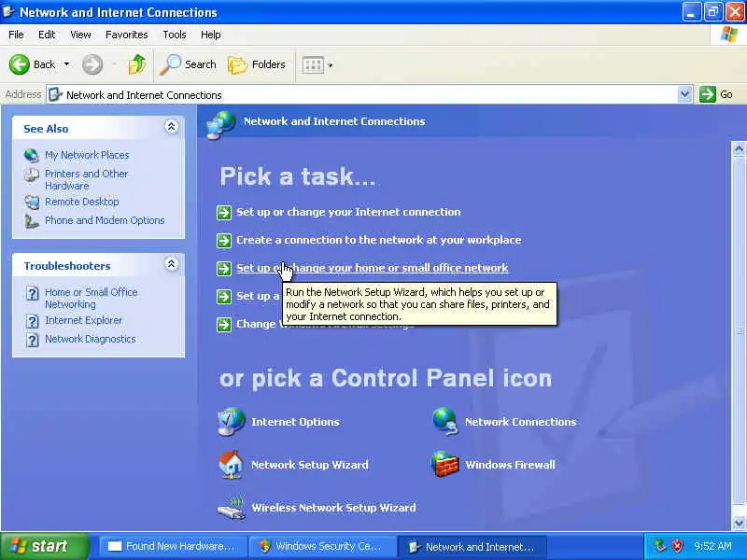
Task: Click the Printers and Other Hardware icon
Action: coord(32,175)
